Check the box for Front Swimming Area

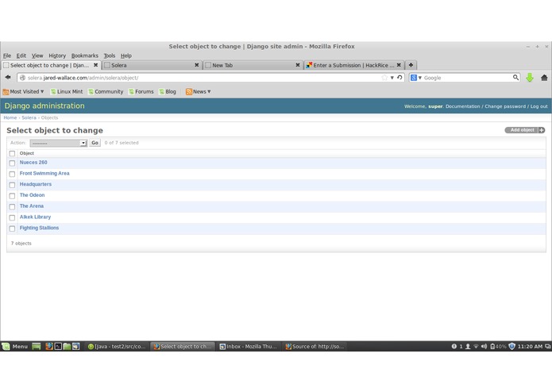(x=12, y=174)
